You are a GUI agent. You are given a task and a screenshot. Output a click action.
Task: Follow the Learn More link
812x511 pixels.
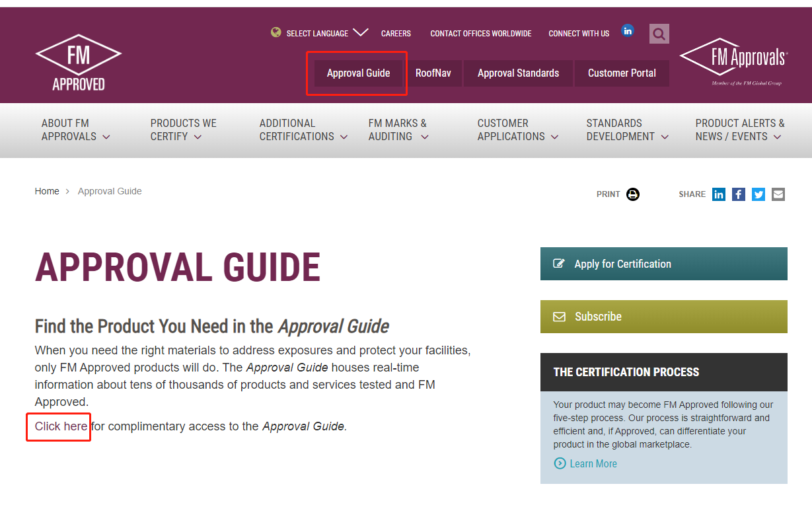click(x=593, y=463)
